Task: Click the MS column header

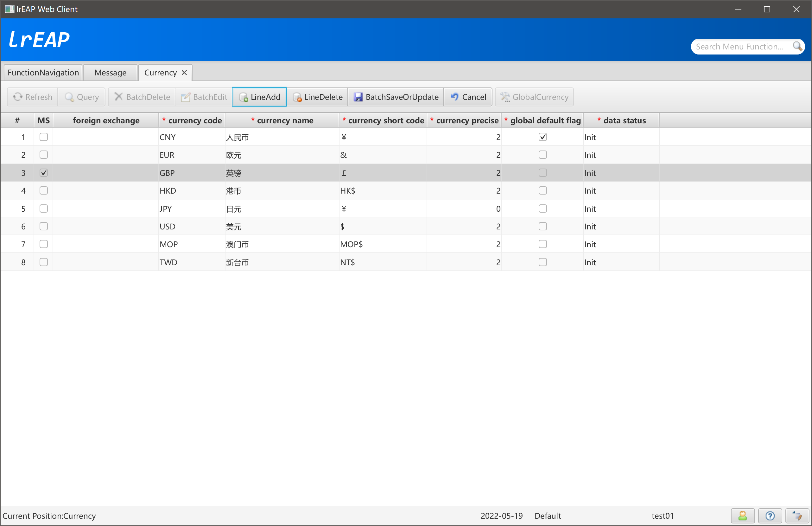Action: click(43, 120)
